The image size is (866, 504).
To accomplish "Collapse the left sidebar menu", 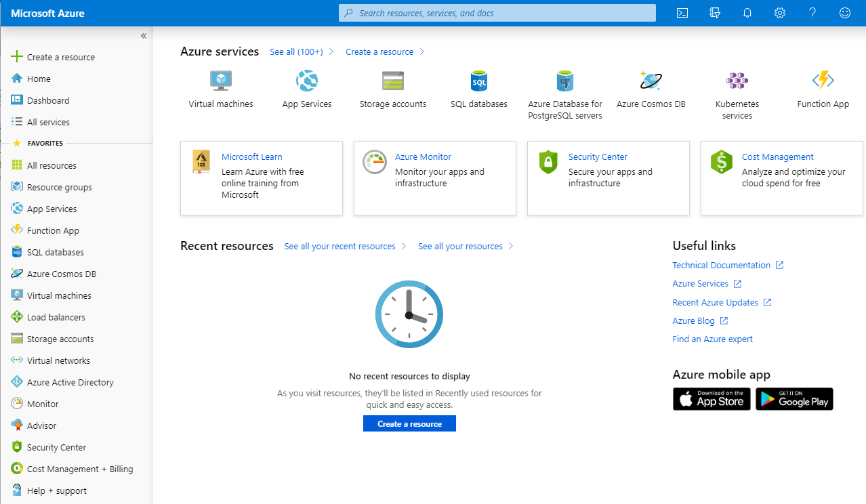I will [144, 36].
